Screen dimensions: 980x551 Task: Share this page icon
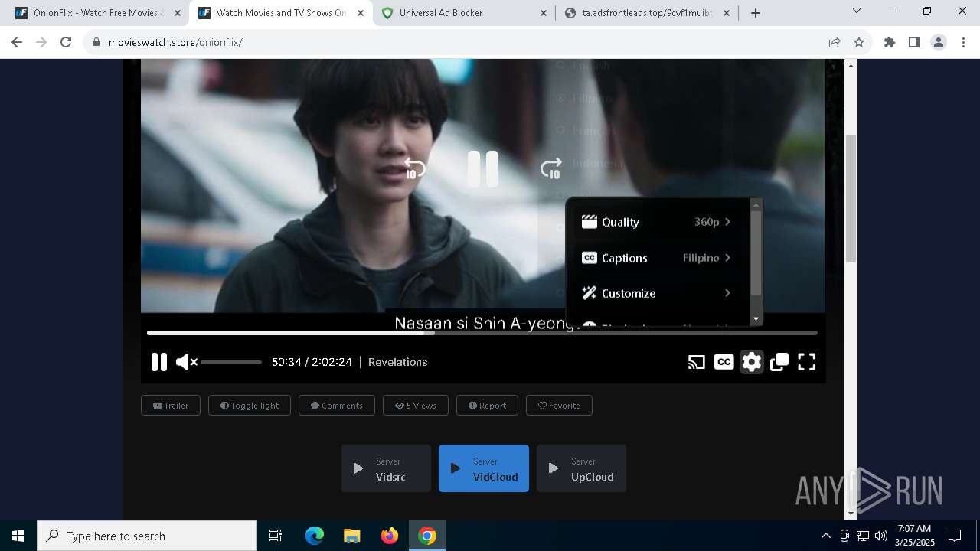click(x=835, y=42)
